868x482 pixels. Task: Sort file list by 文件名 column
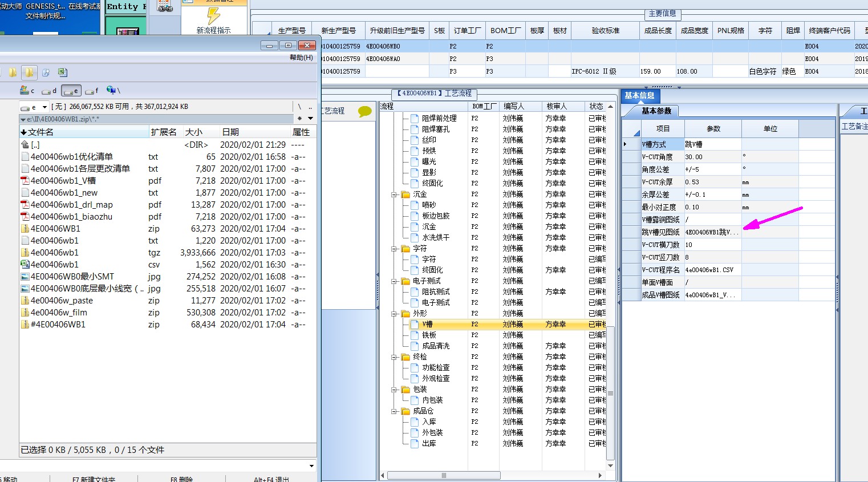click(84, 132)
